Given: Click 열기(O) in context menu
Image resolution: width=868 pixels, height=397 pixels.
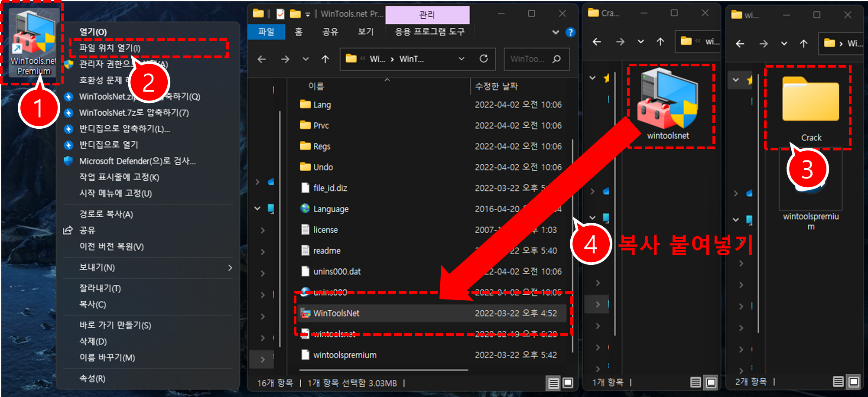Looking at the screenshot, I should (93, 32).
